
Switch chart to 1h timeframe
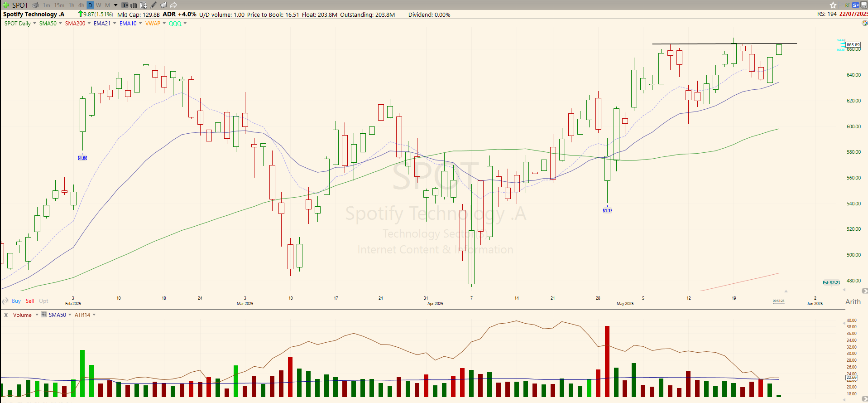72,5
